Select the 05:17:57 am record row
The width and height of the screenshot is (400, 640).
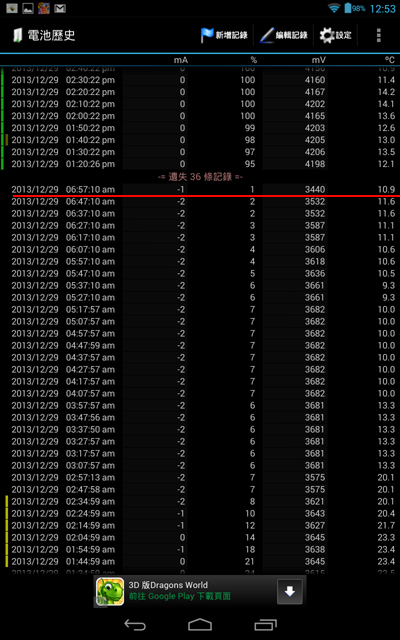[200, 309]
